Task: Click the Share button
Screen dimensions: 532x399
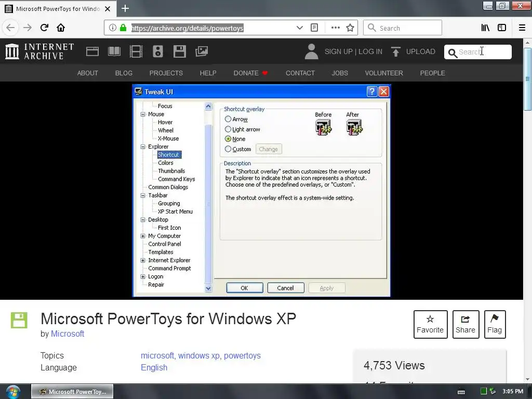Action: pyautogui.click(x=465, y=324)
